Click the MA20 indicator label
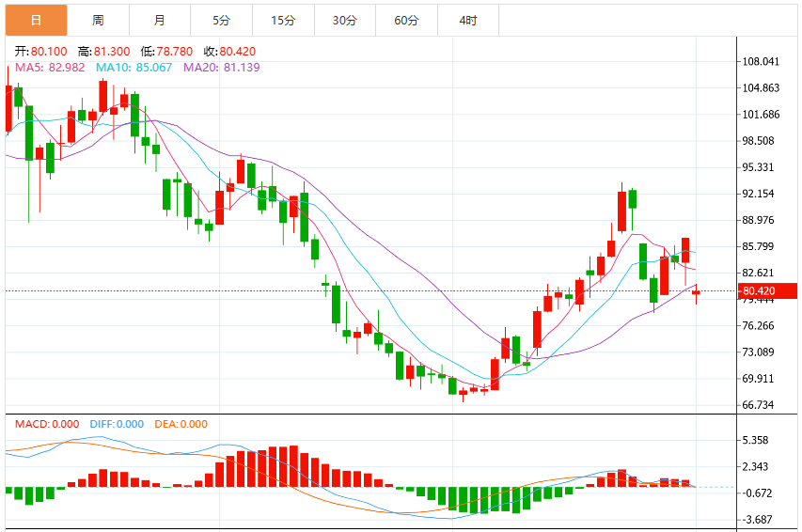This screenshot has width=802, height=532. coord(222,68)
